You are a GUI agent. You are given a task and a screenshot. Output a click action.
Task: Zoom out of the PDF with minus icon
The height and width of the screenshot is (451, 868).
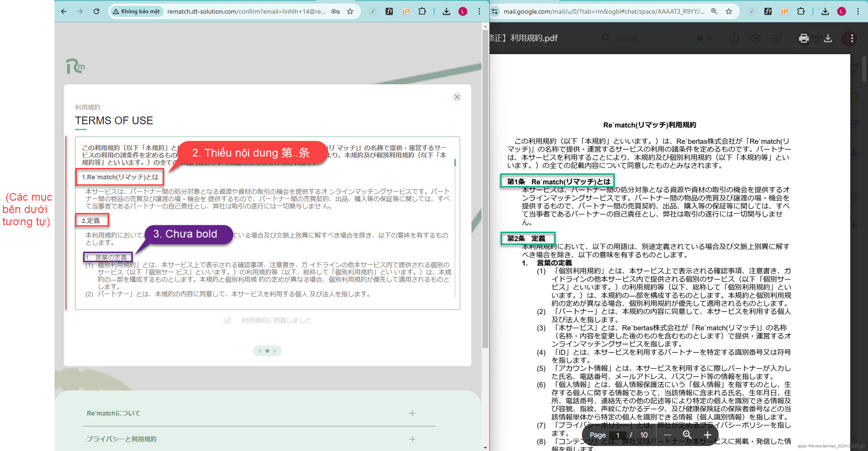tap(667, 435)
